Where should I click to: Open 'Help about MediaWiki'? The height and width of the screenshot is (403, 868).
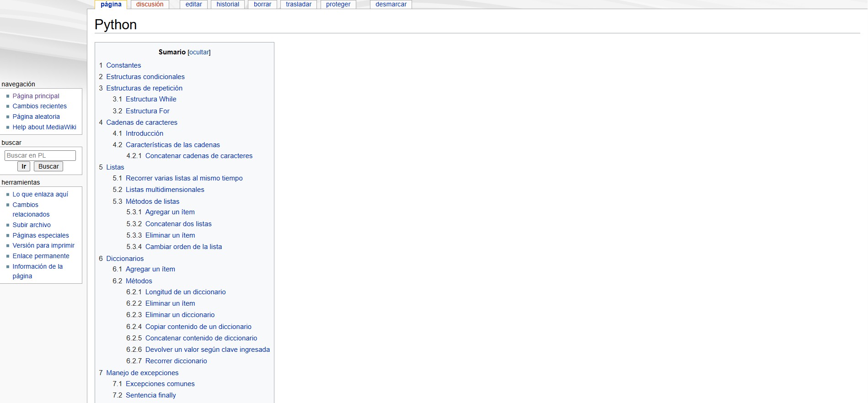[x=44, y=127]
